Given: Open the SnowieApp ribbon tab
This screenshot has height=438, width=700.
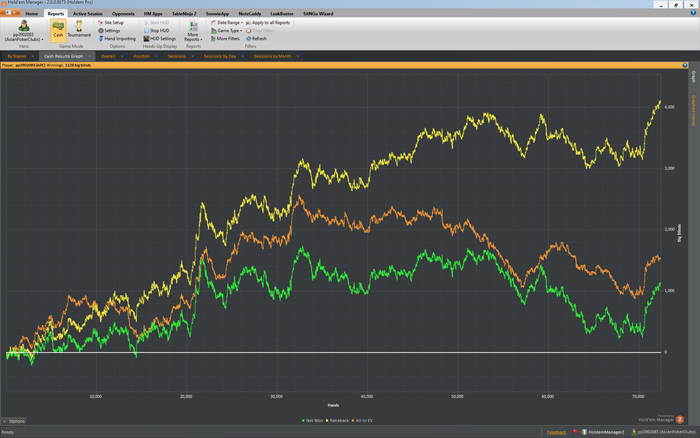Looking at the screenshot, I should coord(217,14).
